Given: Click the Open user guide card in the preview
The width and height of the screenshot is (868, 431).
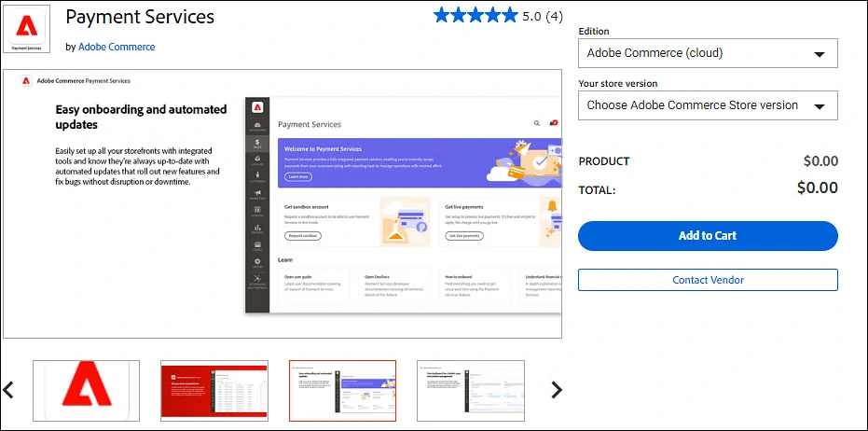Looking at the screenshot, I should click(x=313, y=285).
